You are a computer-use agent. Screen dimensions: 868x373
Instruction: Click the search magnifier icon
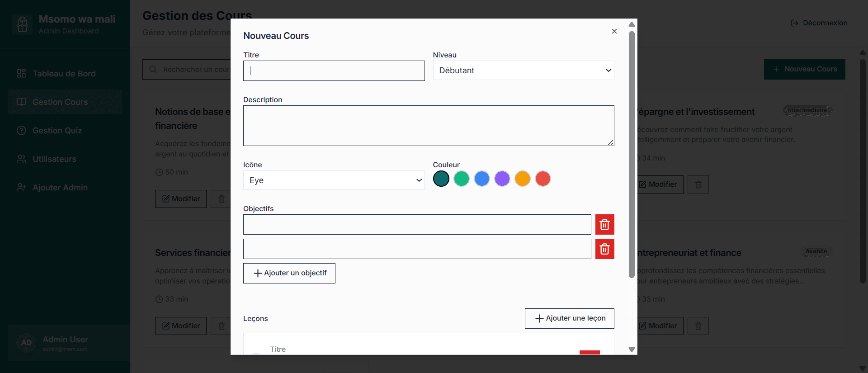(x=153, y=70)
